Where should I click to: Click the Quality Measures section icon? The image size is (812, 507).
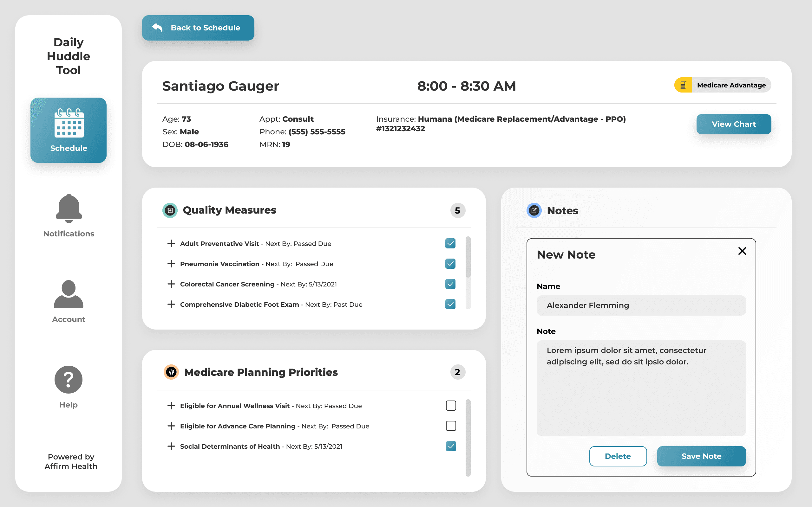[170, 210]
